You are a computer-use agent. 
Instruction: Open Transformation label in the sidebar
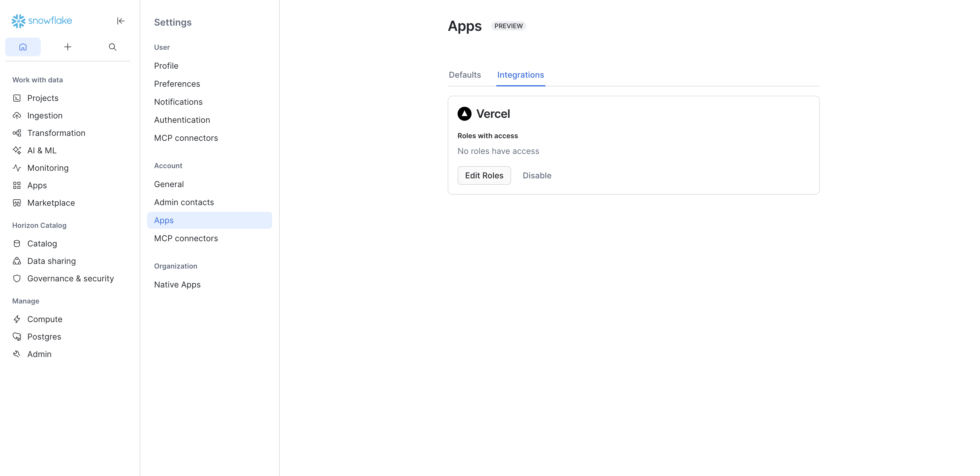[x=56, y=133]
